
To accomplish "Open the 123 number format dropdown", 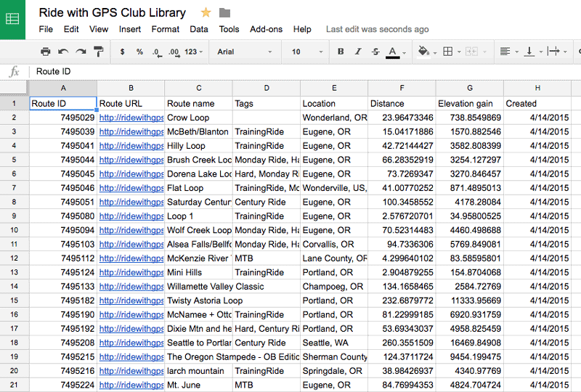I will (194, 52).
